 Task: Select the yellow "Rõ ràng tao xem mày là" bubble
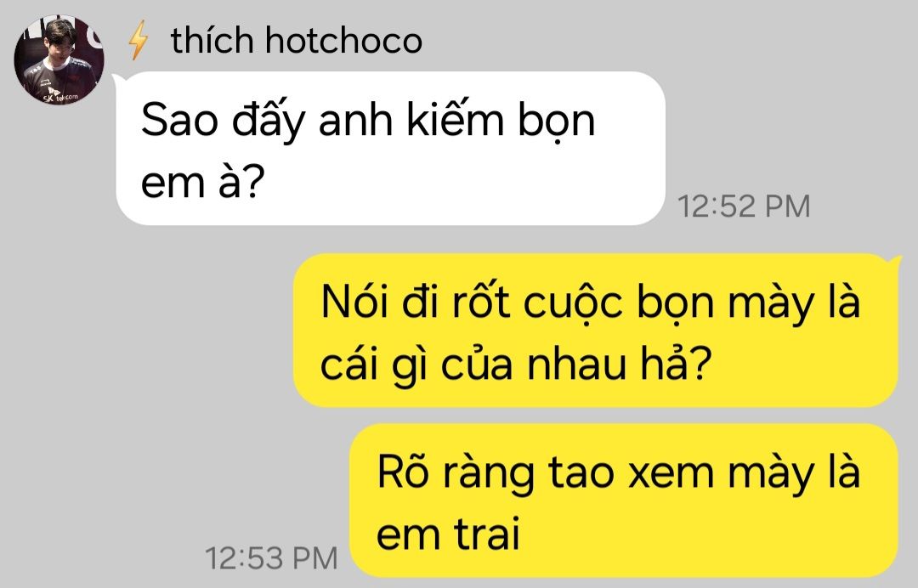coord(624,500)
